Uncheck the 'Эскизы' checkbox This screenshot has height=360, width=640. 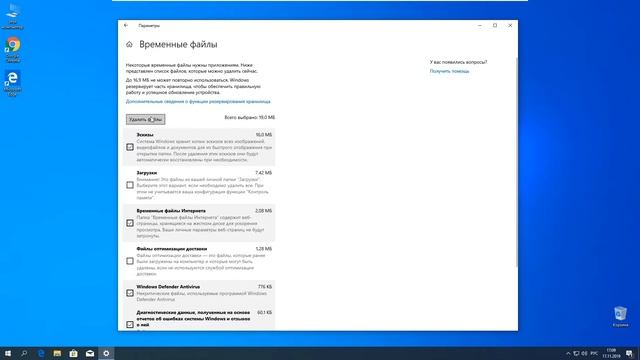point(130,147)
